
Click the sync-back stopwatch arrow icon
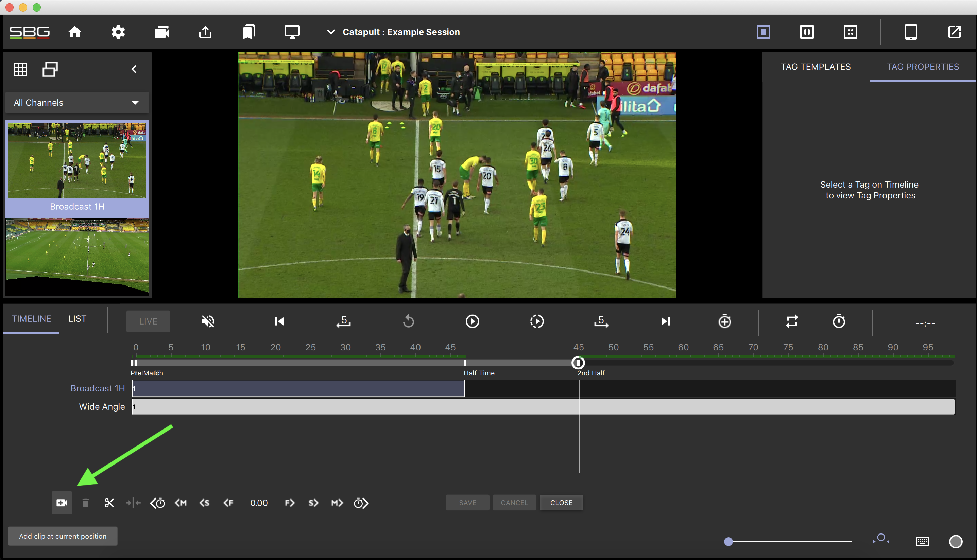(x=157, y=503)
